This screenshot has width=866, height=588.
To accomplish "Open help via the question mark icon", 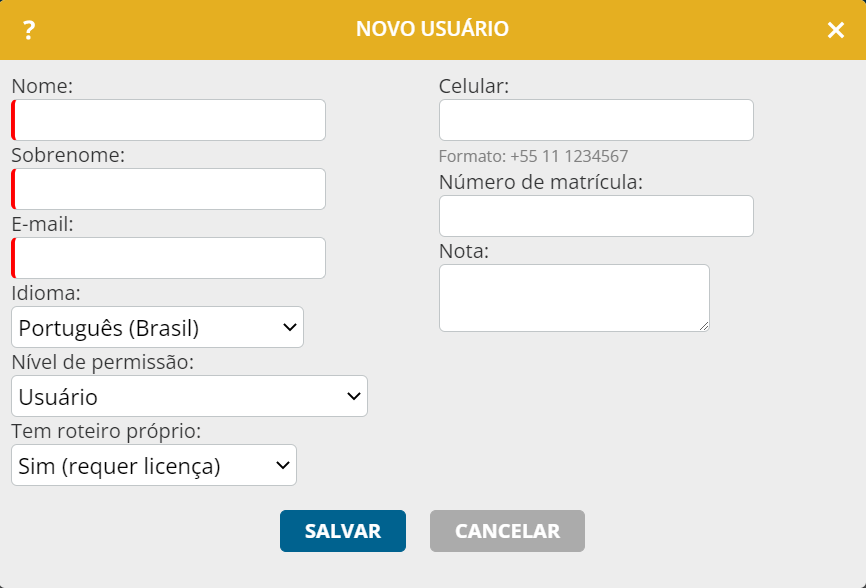I will click(29, 30).
